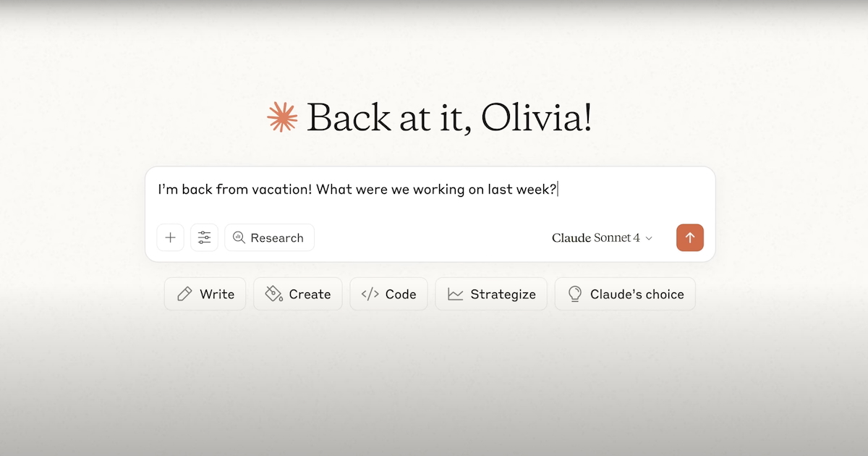Image resolution: width=868 pixels, height=456 pixels.
Task: Click the chart icon on Strategize chip
Action: [455, 294]
